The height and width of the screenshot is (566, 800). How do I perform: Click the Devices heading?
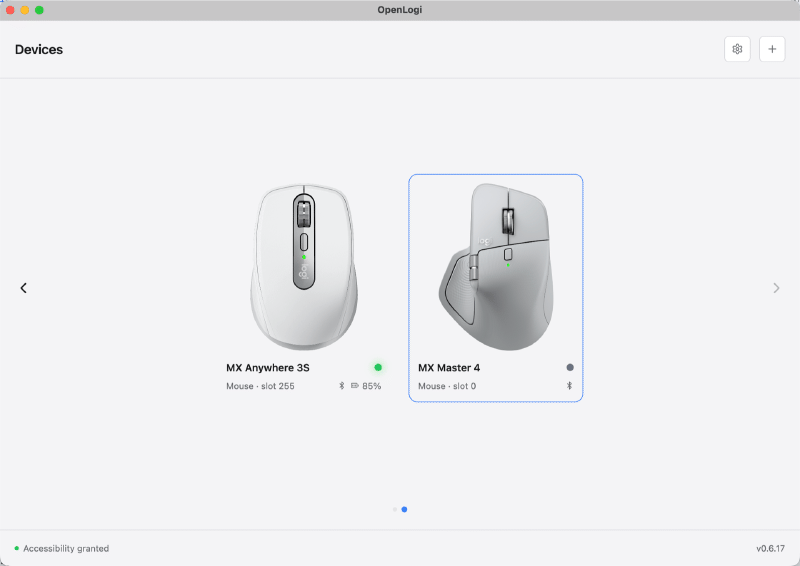[39, 50]
